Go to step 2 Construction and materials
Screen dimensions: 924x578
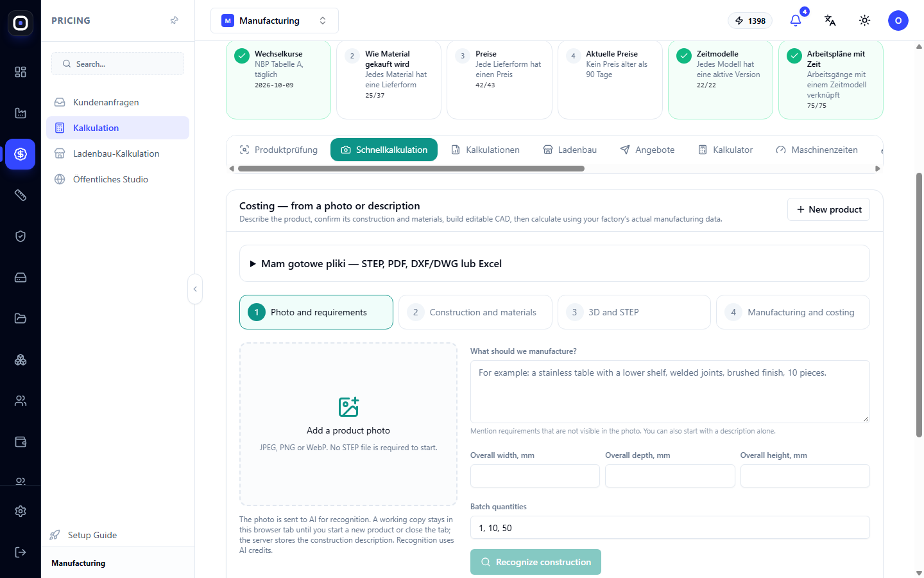coord(475,312)
